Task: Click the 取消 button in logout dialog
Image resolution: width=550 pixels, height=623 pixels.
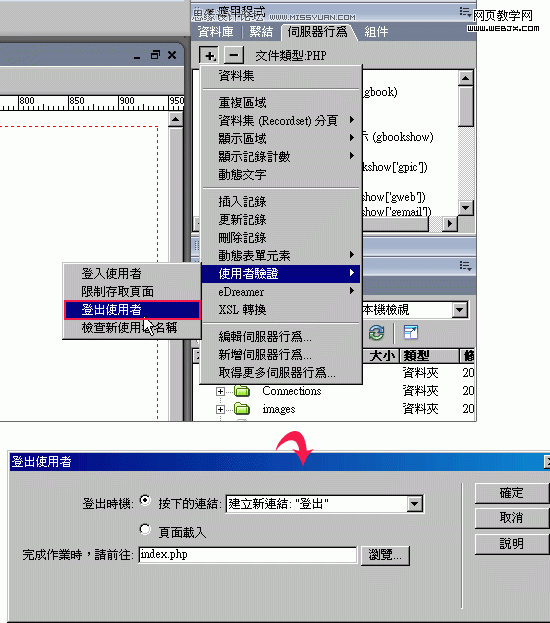Action: coord(511,518)
